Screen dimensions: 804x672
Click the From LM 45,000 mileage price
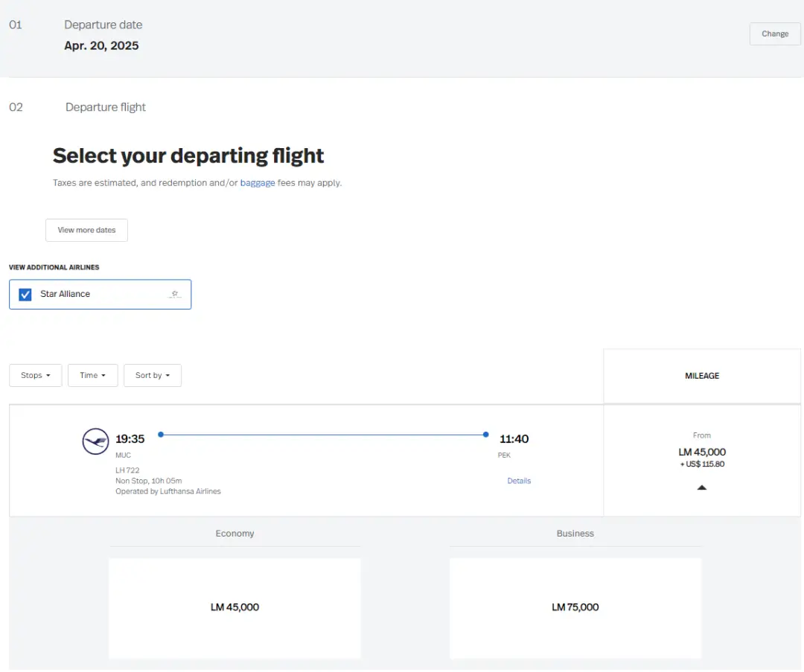[x=701, y=452]
